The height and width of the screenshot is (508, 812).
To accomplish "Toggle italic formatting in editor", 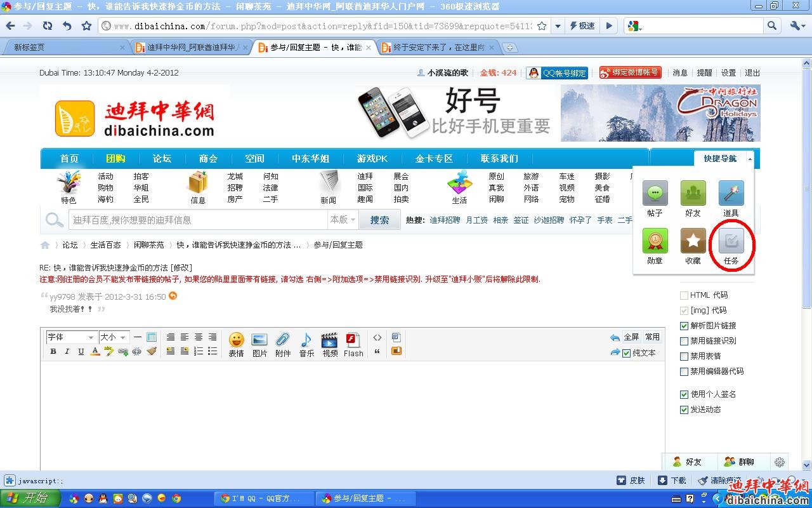I will coord(67,351).
